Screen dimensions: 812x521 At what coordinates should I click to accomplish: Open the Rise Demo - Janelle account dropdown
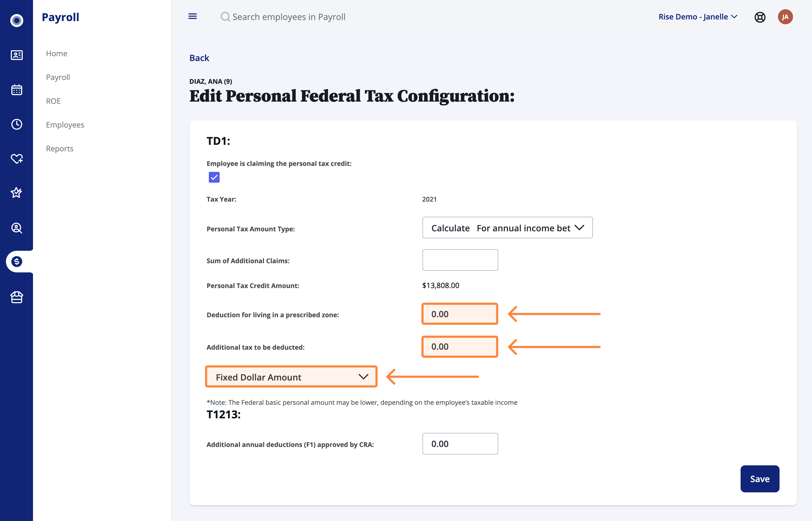point(698,16)
